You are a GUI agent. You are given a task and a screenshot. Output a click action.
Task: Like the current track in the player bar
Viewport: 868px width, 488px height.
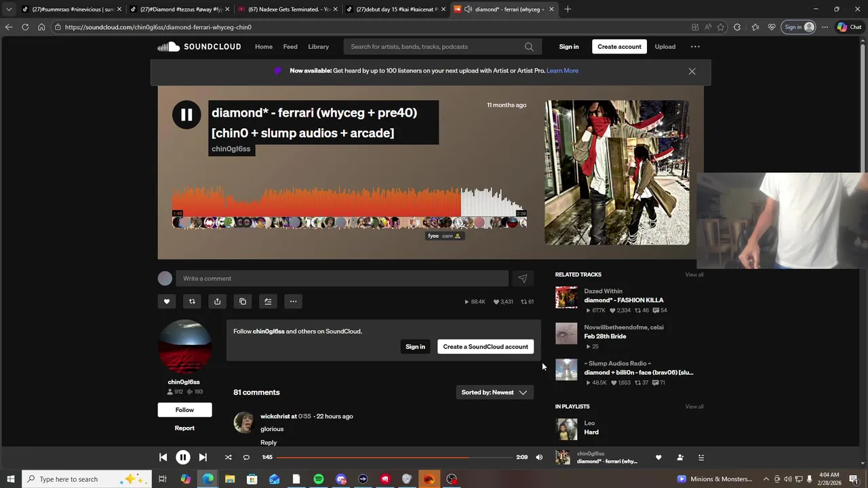(658, 457)
